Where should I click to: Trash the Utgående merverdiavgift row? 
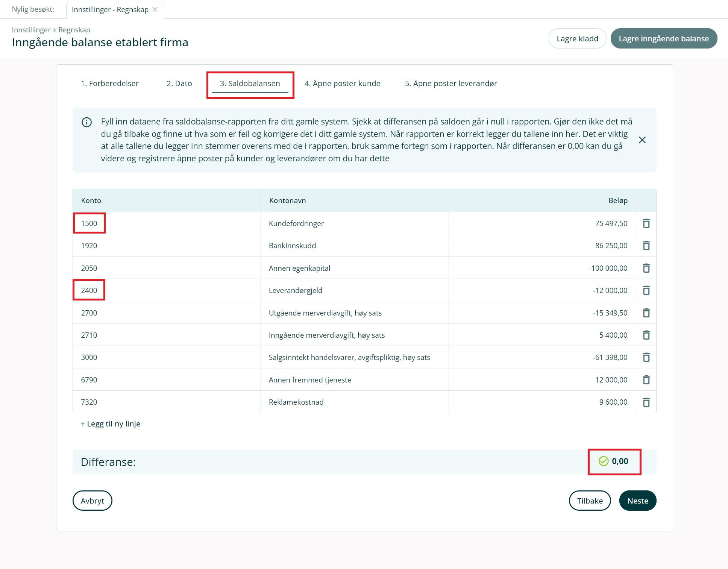click(646, 313)
